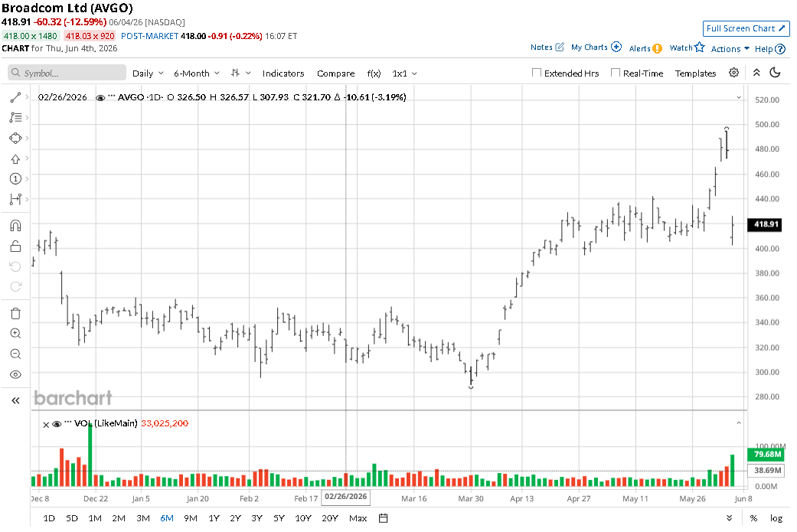Focus the Symbol search field

(x=67, y=73)
